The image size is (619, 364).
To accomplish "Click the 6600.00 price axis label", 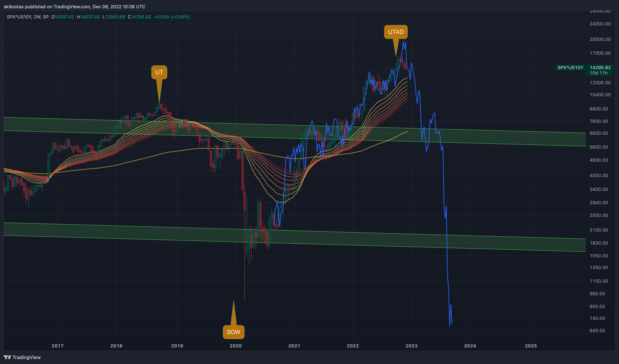I will 599,133.
